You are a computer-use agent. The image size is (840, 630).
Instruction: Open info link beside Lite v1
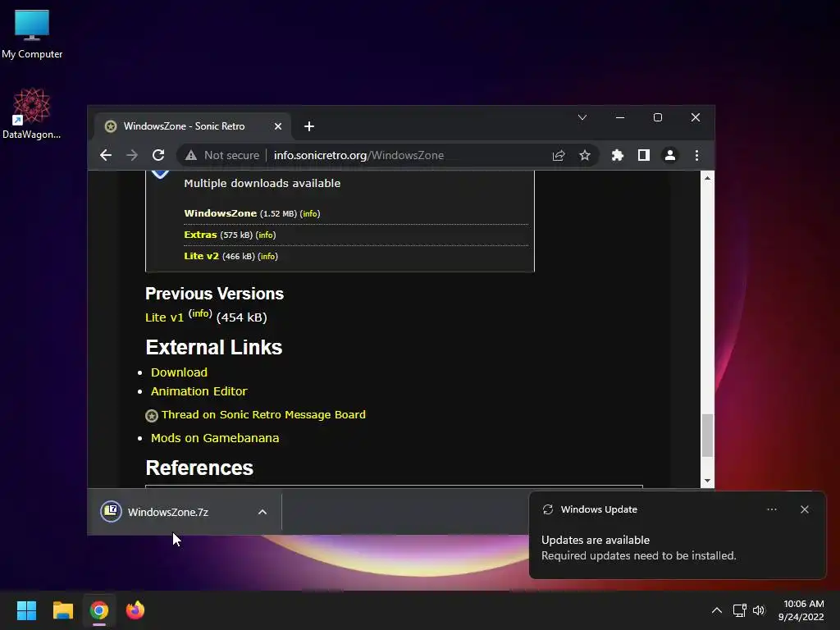click(x=200, y=313)
